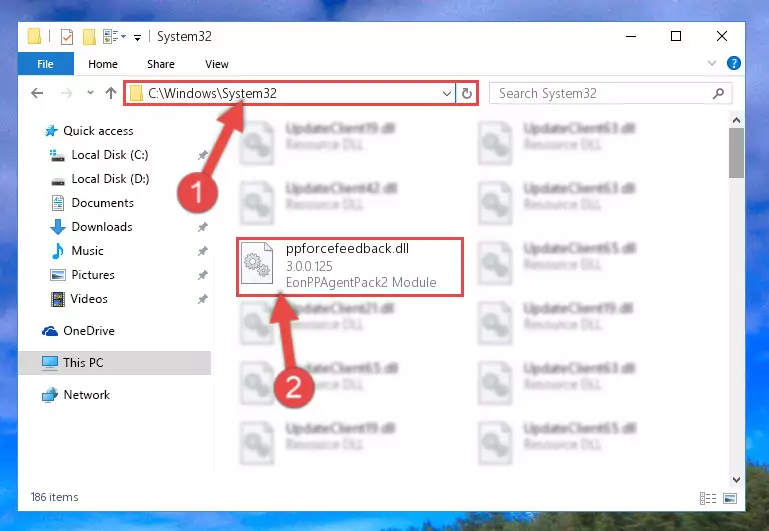Click the Back navigation arrow
Image resolution: width=769 pixels, height=531 pixels.
pos(37,93)
